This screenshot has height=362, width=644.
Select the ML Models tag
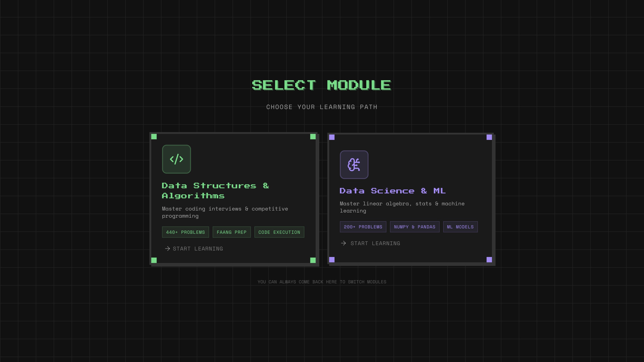tap(460, 227)
